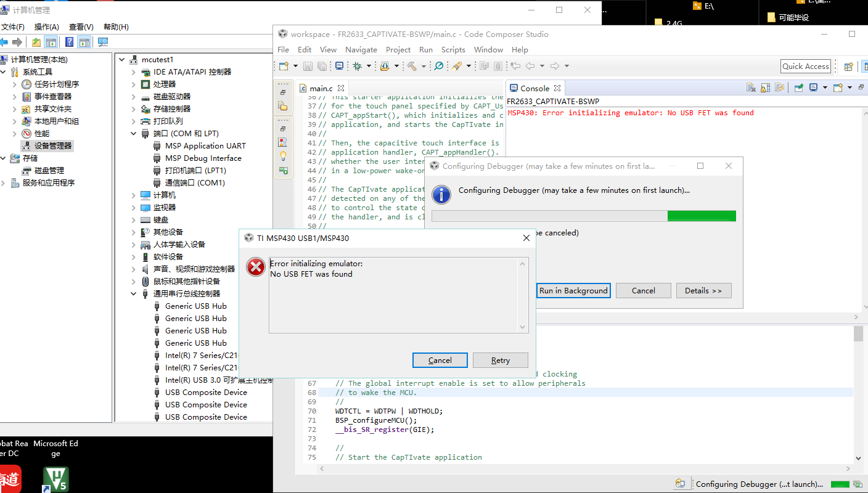868x493 pixels.
Task: Open the Debug icon dropdown arrow
Action: point(369,66)
